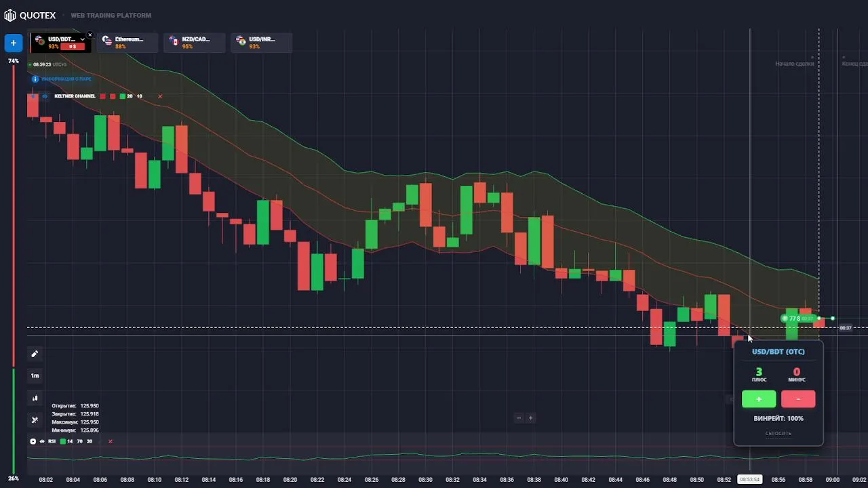Click the 26% sentiment value

[x=14, y=479]
